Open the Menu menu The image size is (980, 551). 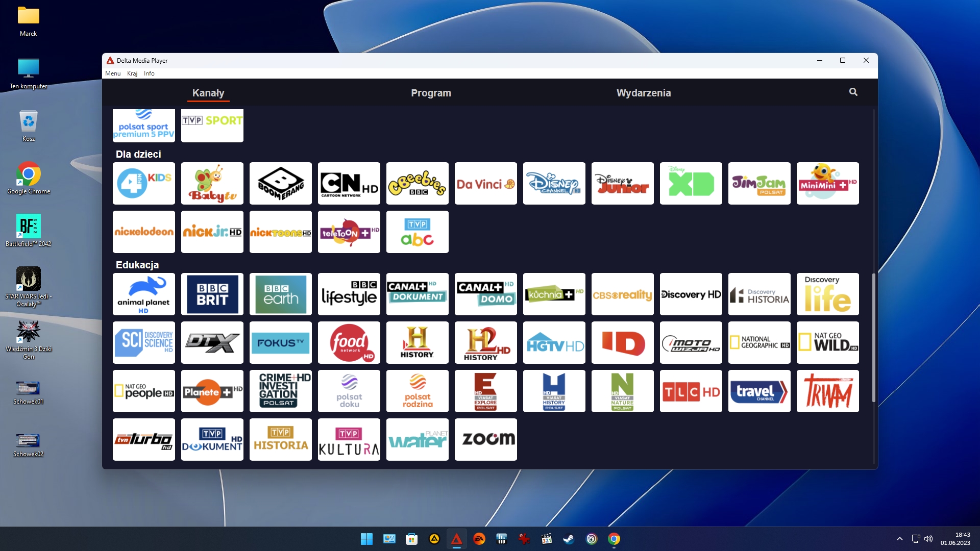113,73
